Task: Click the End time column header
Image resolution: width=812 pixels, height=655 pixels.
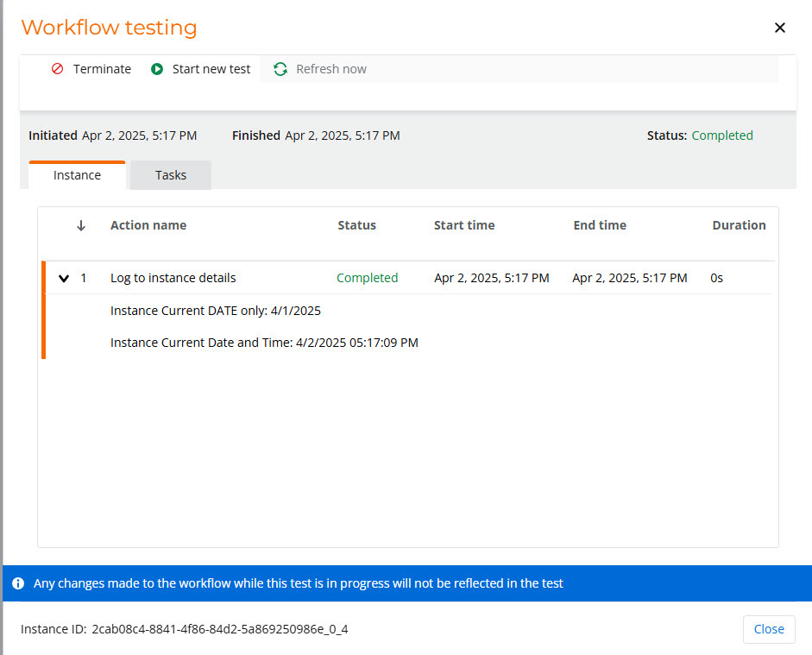Action: (600, 225)
